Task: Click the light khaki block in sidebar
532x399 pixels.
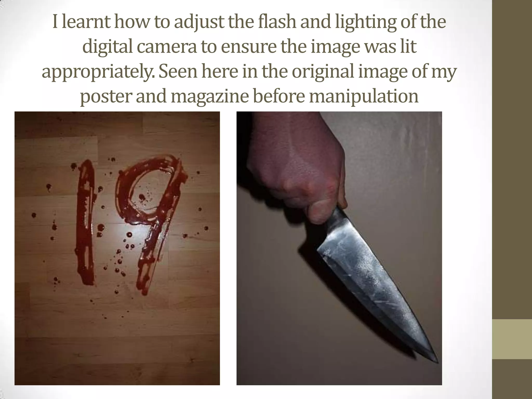Action: click(x=512, y=339)
